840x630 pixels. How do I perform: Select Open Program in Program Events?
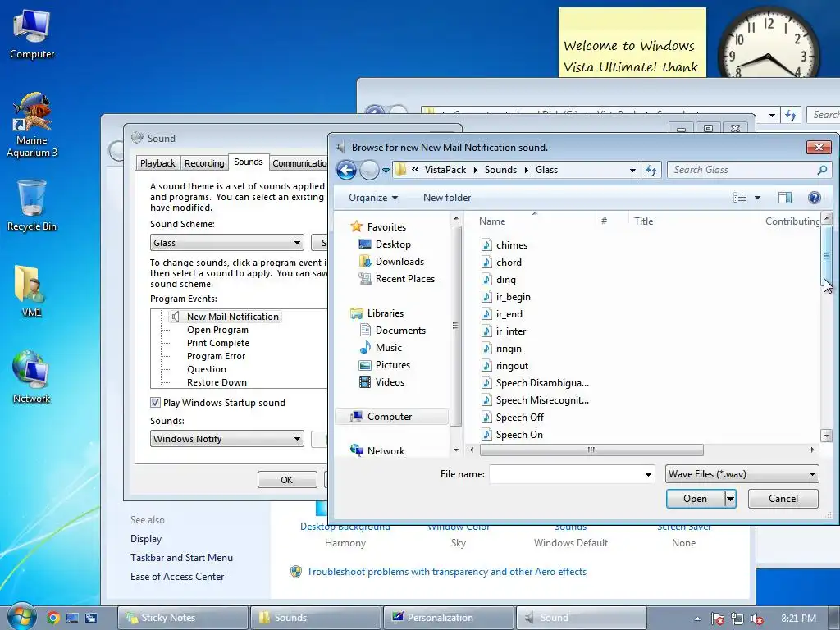[217, 330]
